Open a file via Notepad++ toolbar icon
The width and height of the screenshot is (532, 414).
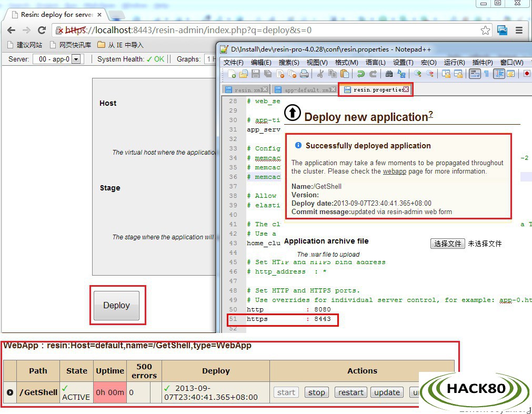[243, 74]
